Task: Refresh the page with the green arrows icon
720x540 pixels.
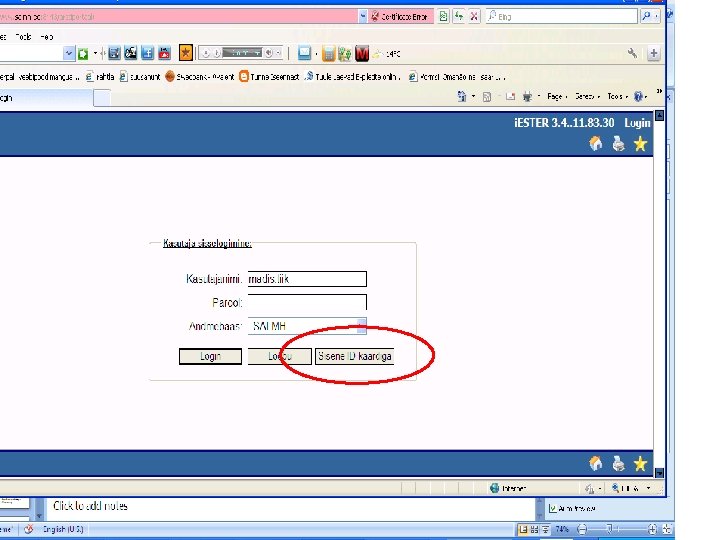Action: tap(459, 17)
